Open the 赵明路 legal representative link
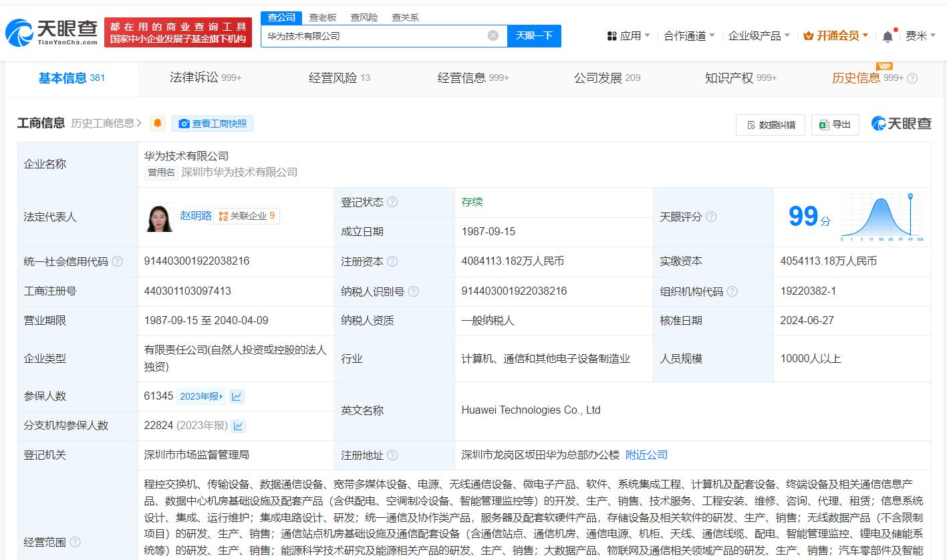Viewport: 947px width, 560px height. [x=196, y=216]
